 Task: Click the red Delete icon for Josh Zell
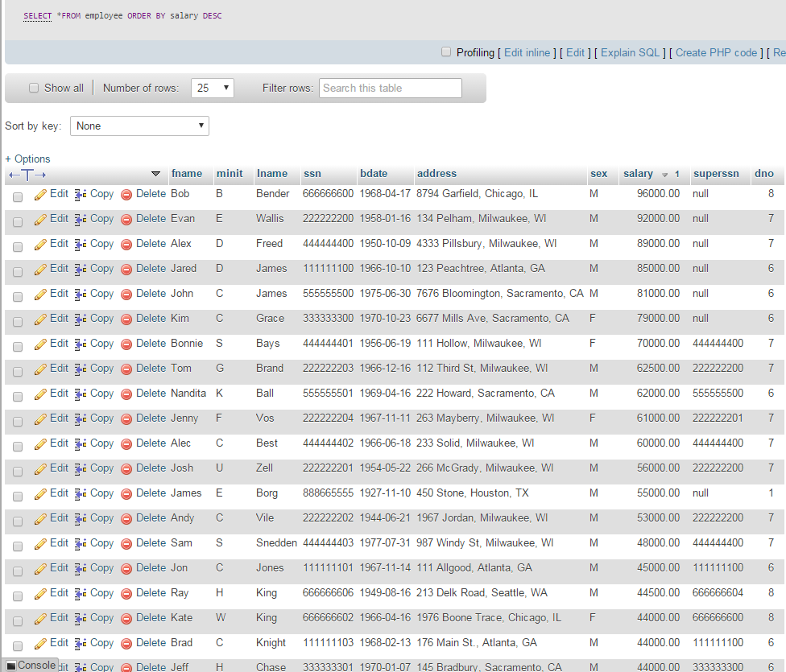pos(126,469)
